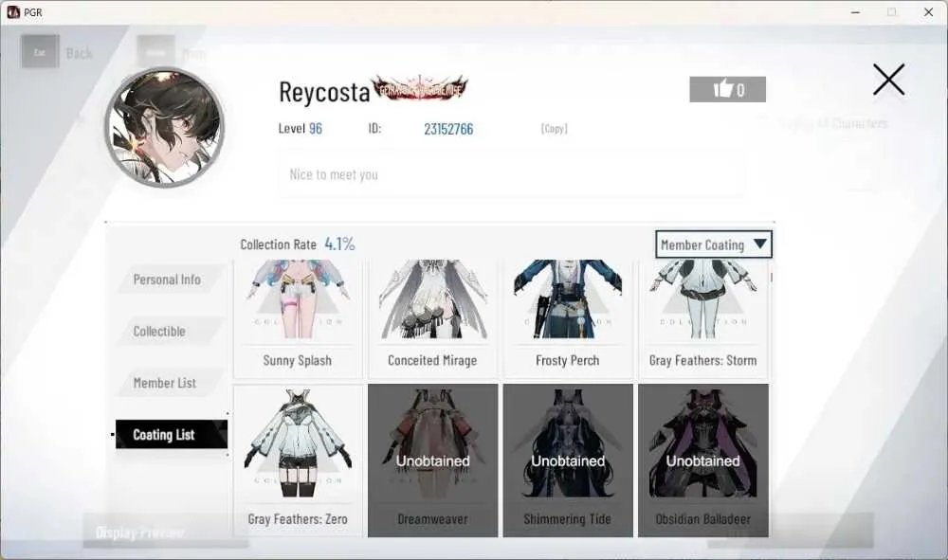Select the Gray Feathers: Zero coating
This screenshot has width=948, height=560.
tap(298, 461)
